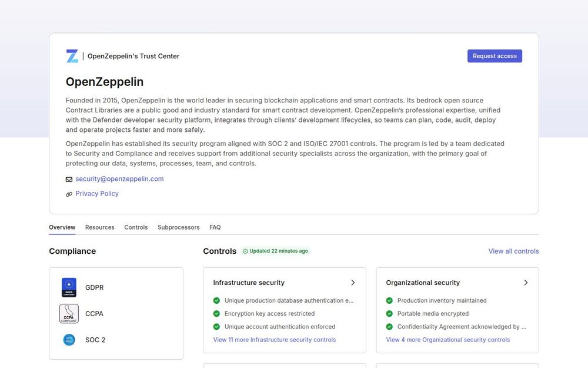
Task: Go to the Subprocessors tab
Action: (179, 227)
